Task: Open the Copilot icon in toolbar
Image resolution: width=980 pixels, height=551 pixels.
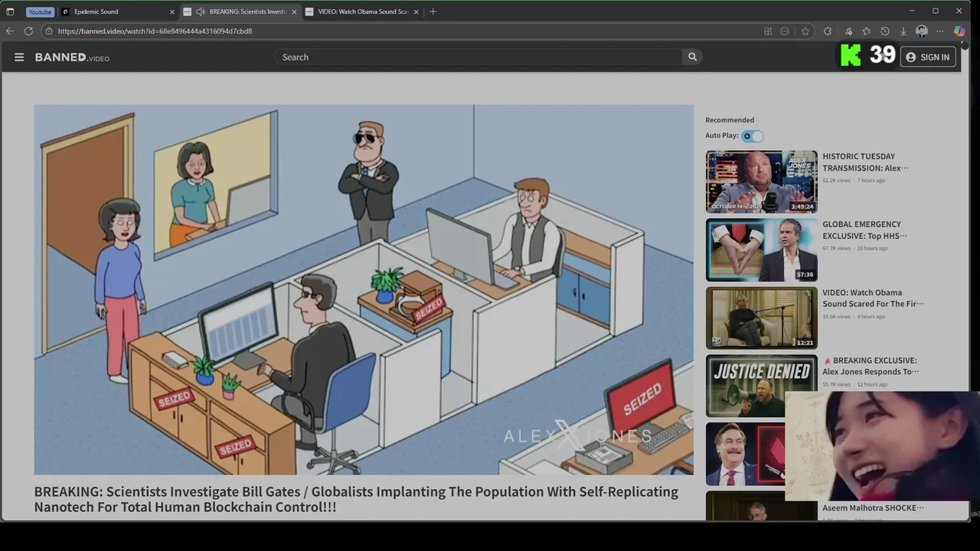Action: click(x=959, y=31)
